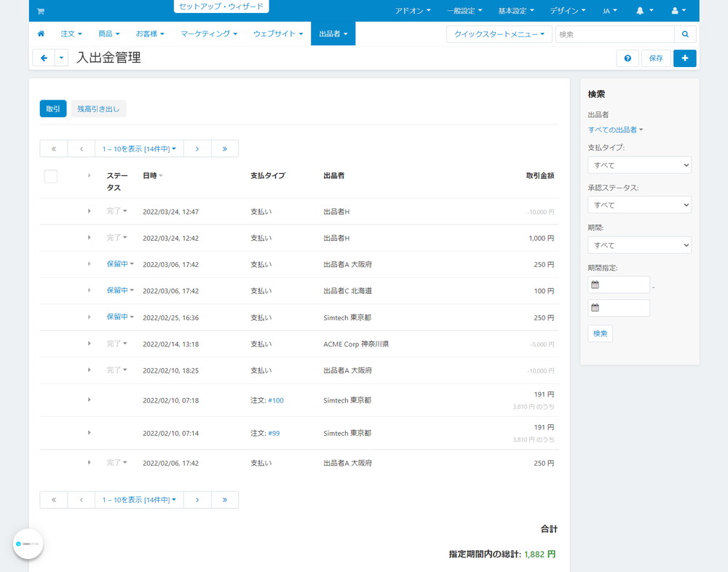Click the demo store floating widget
Viewport: 728px width, 572px height.
pos(28,544)
